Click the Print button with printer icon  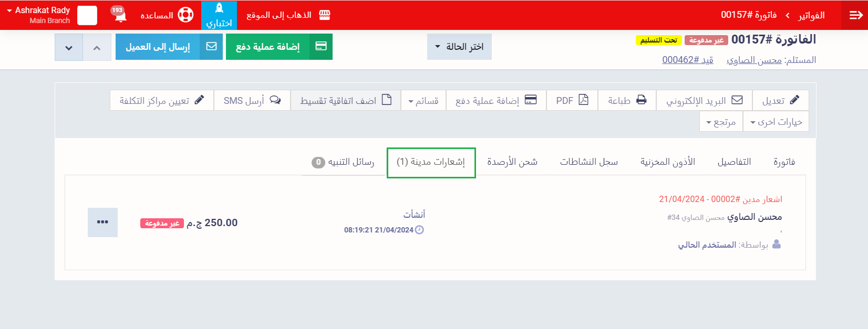tap(627, 100)
